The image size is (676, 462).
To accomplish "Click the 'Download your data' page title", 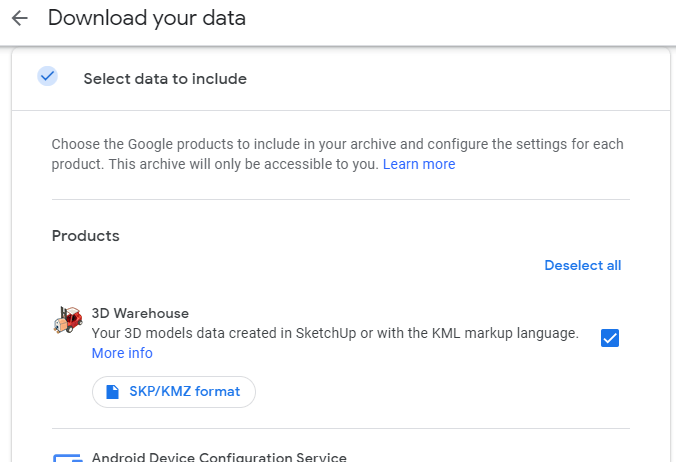I will [x=146, y=18].
